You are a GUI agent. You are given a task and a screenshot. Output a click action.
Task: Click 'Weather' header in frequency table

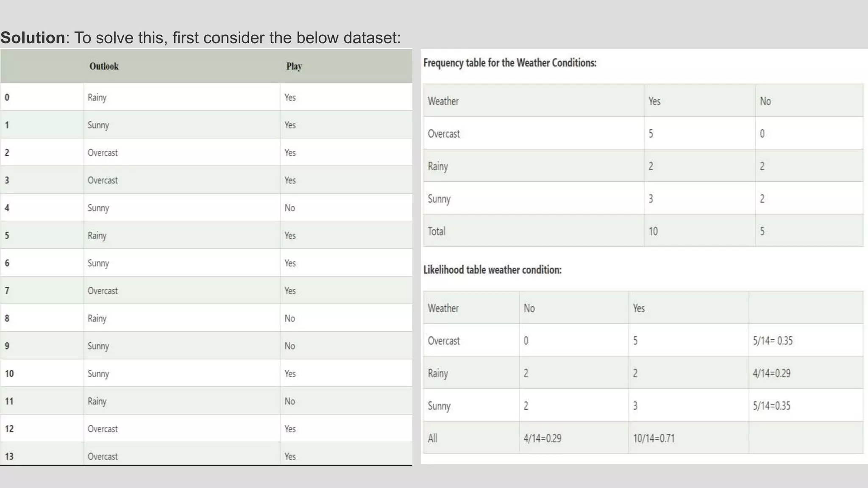pyautogui.click(x=443, y=101)
